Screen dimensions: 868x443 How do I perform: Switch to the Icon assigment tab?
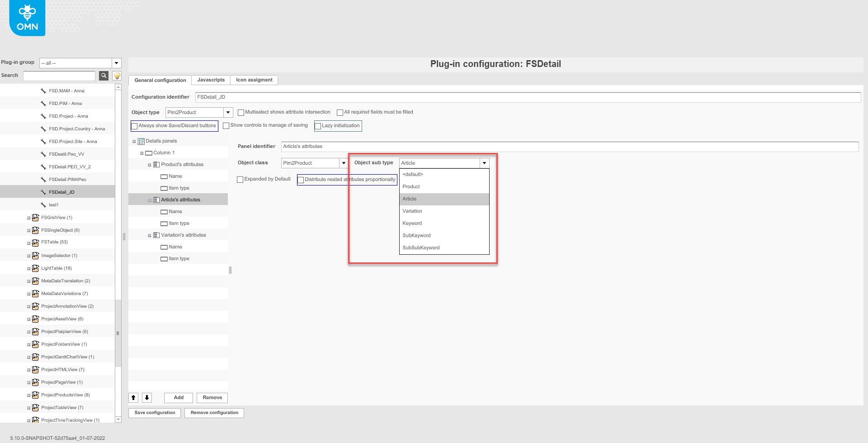[x=254, y=80]
